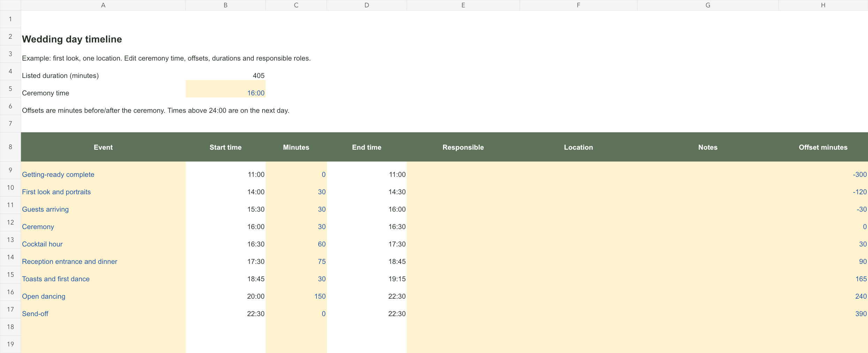This screenshot has width=868, height=353.
Task: Click the Event column header
Action: [103, 147]
